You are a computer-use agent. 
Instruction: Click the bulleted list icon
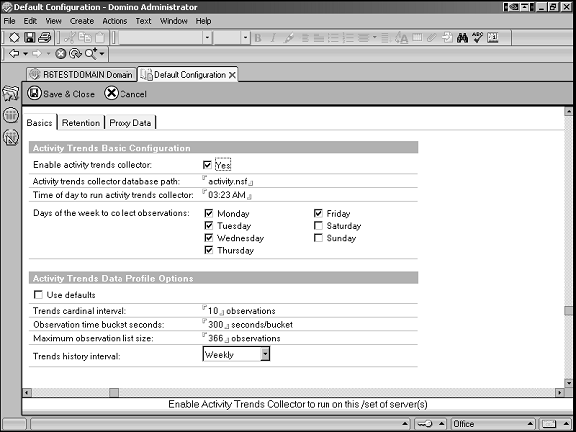click(333, 37)
